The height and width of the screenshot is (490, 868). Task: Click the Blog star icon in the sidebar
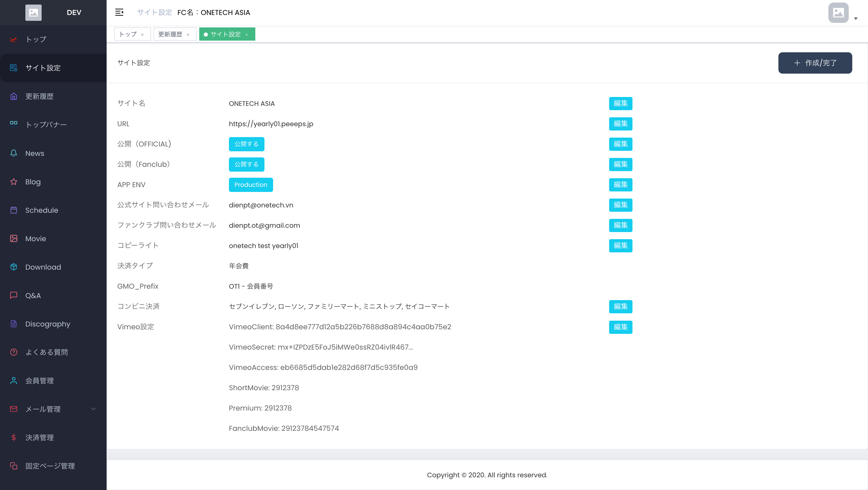pyautogui.click(x=13, y=182)
